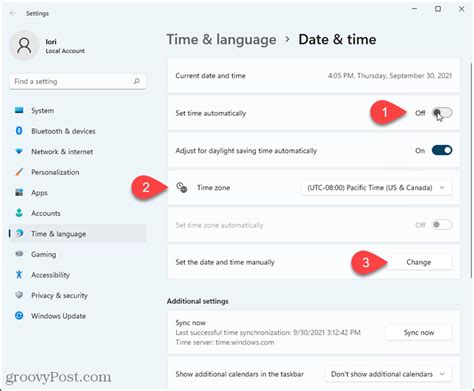Open the additional calendars dropdown
Image resolution: width=474 pixels, height=391 pixels.
pos(389,374)
